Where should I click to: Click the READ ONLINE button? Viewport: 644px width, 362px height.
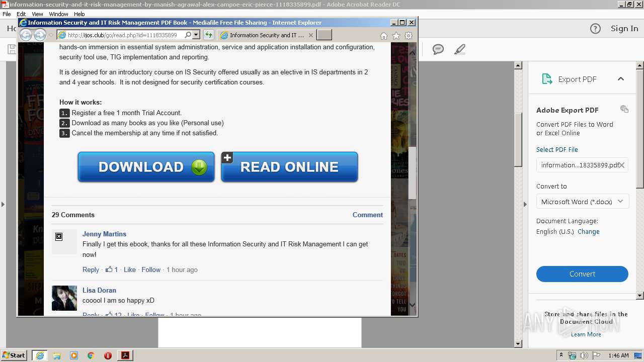(x=289, y=167)
